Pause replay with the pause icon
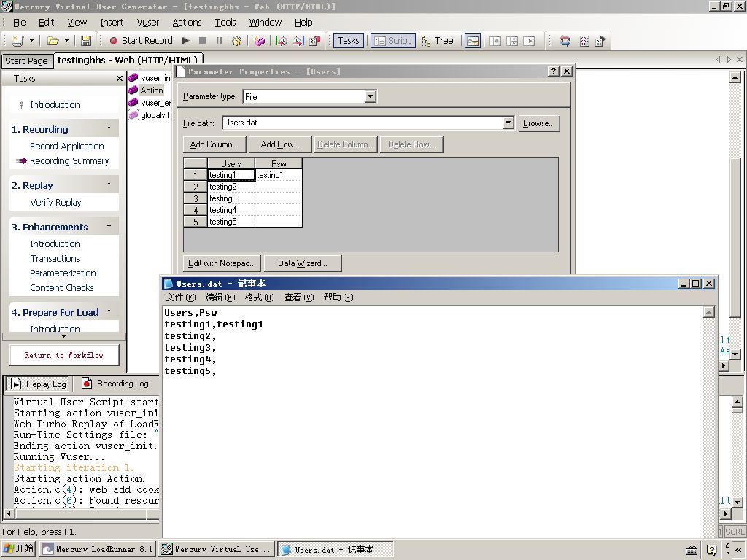 click(x=219, y=41)
